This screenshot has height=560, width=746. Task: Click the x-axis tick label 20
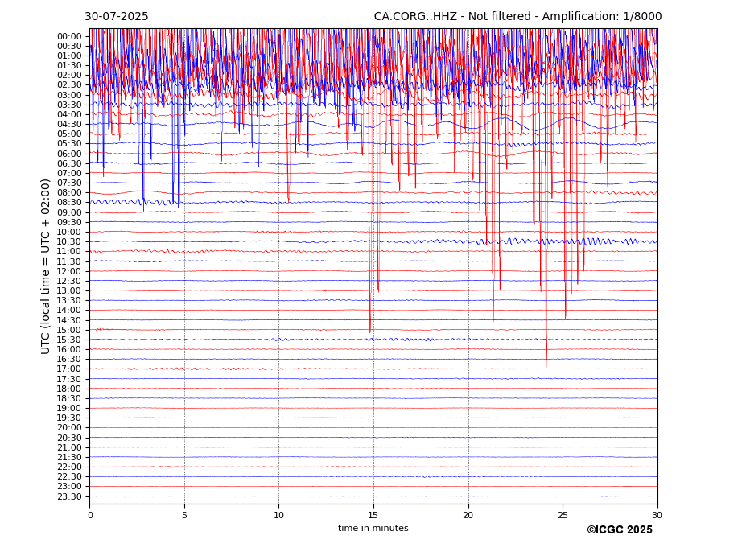468,515
